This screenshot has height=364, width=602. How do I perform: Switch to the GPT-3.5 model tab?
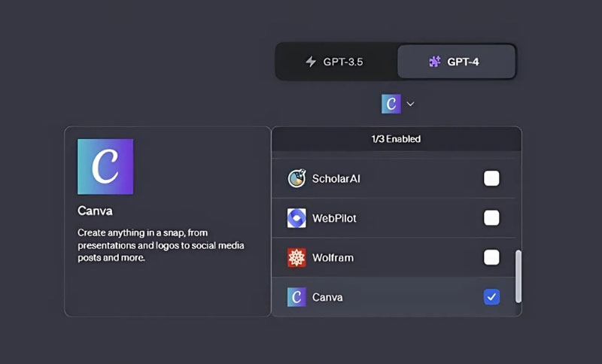[x=336, y=62]
